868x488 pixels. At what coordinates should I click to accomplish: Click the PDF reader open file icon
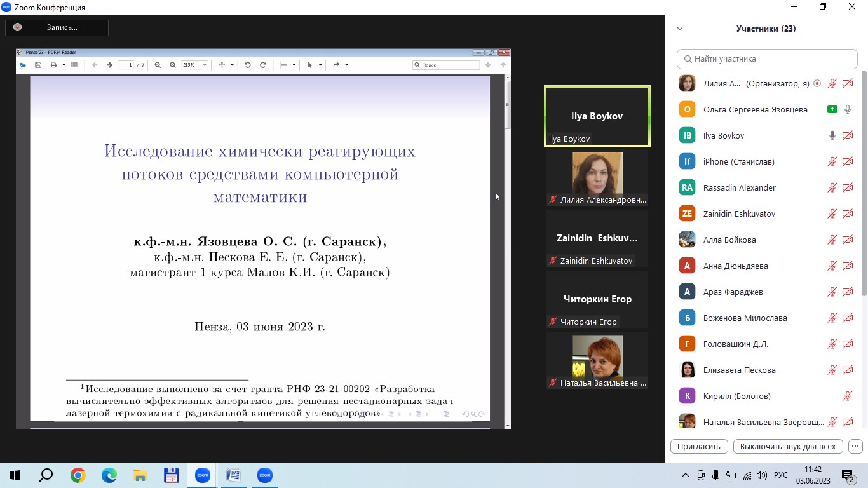point(23,65)
